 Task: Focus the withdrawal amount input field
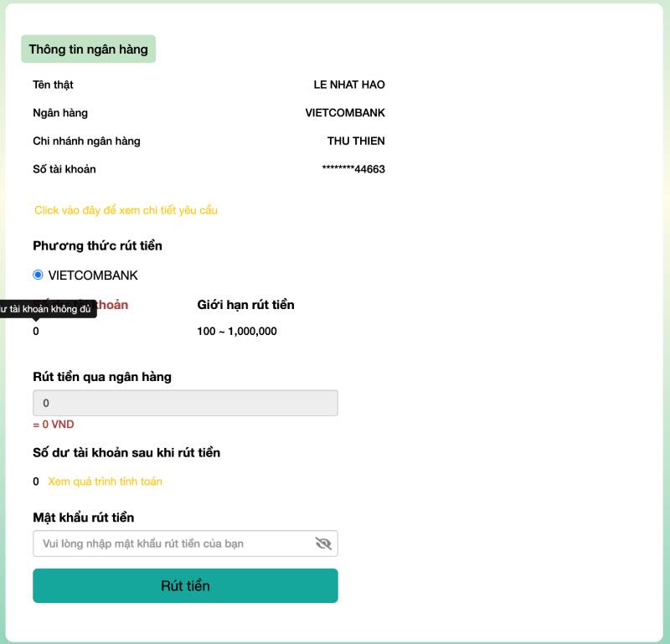tap(185, 403)
